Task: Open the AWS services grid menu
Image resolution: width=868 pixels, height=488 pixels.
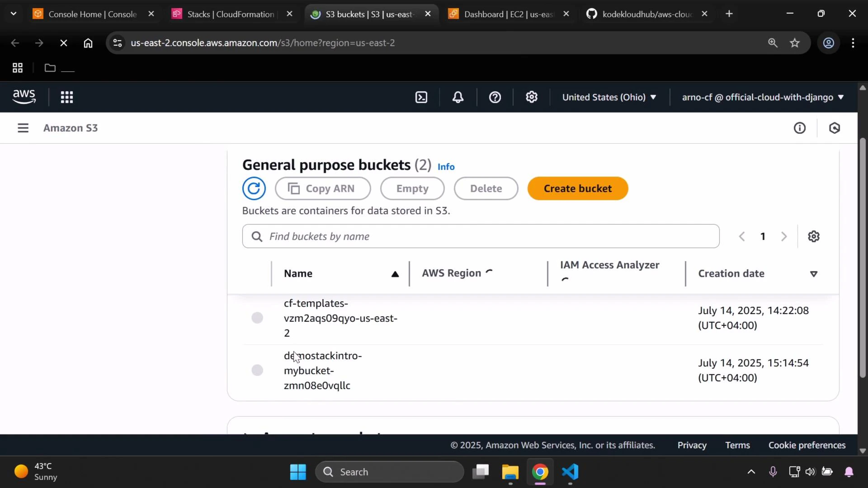Action: click(x=66, y=97)
